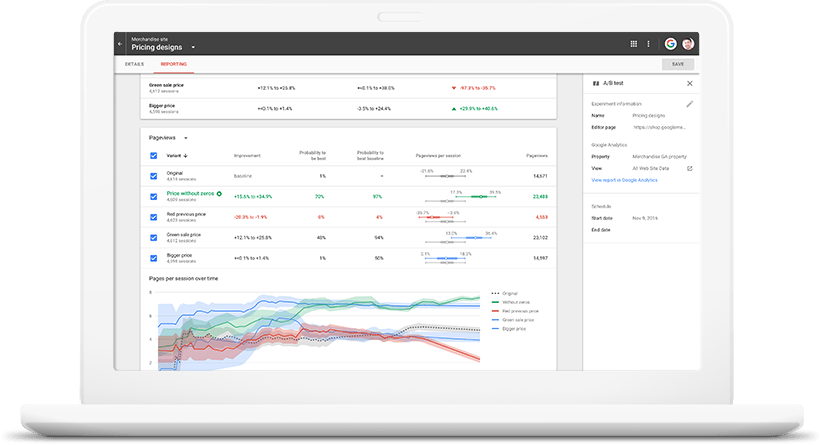This screenshot has width=821, height=445.
Task: Expand the Pricing designs title dropdown
Action: 193,47
